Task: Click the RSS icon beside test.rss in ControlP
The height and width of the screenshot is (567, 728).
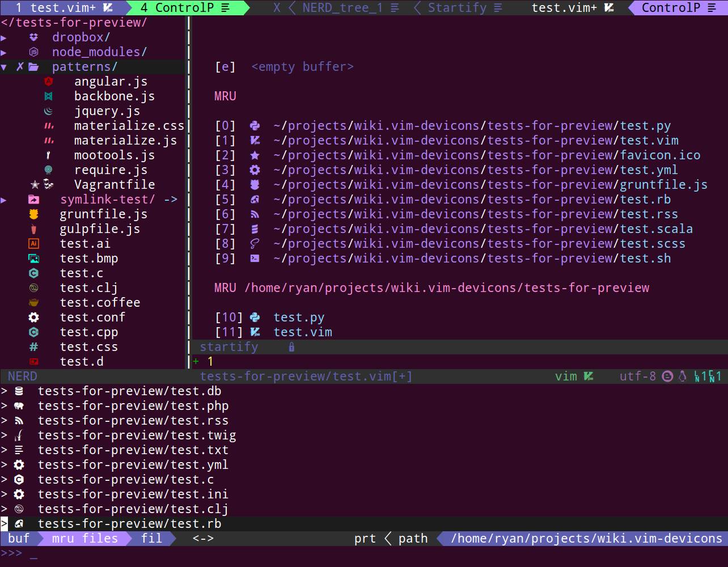Action: tap(19, 420)
